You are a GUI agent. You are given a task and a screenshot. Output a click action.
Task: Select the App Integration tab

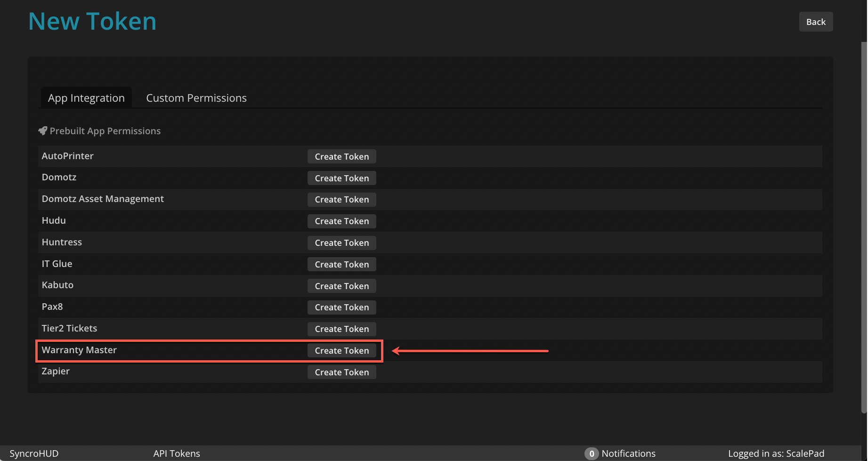(86, 98)
